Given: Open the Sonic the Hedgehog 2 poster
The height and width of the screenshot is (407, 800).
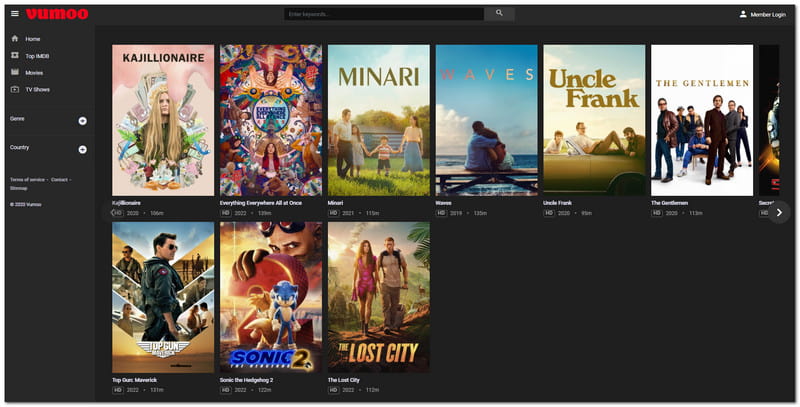Looking at the screenshot, I should 271,297.
